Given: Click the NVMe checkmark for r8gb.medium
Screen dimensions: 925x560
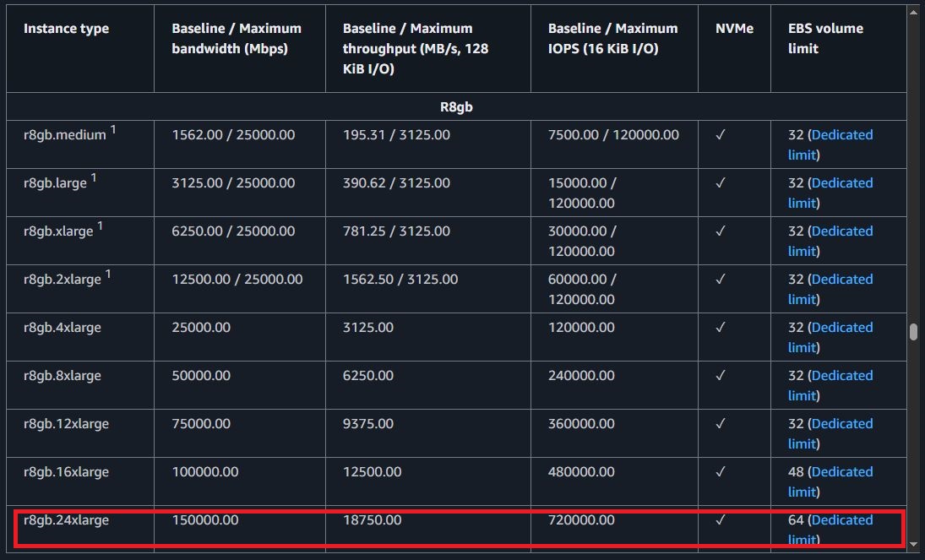Looking at the screenshot, I should (x=721, y=135).
